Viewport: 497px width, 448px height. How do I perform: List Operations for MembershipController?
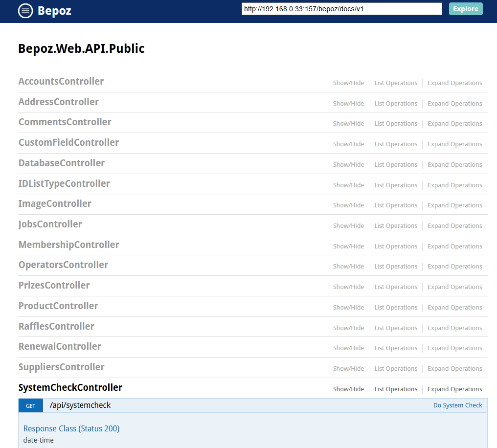(396, 246)
